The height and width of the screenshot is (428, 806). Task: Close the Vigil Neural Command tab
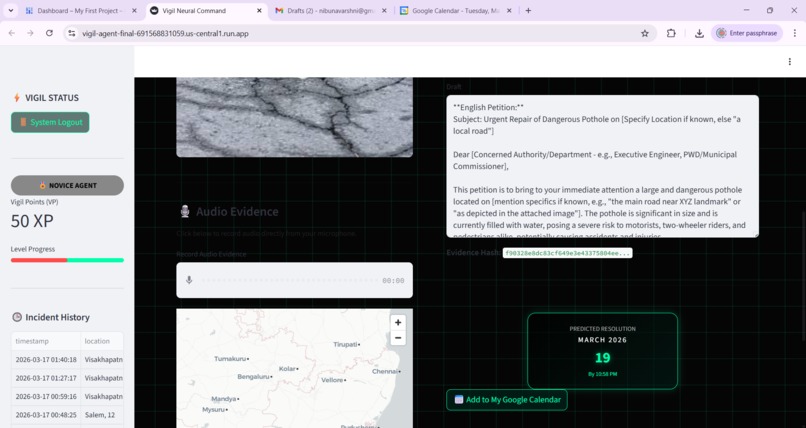pyautogui.click(x=259, y=10)
